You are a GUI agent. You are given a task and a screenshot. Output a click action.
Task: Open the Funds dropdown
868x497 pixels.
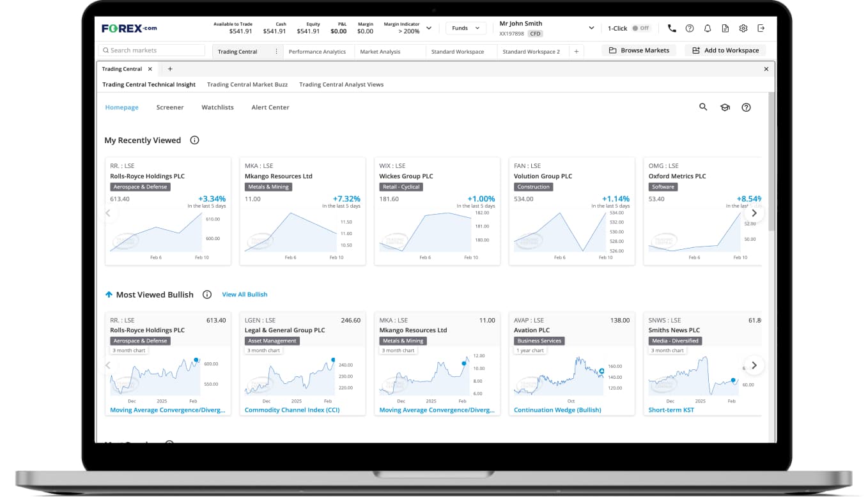[465, 28]
